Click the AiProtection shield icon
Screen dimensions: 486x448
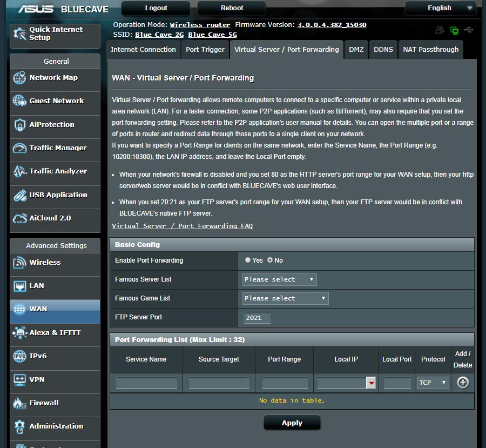point(19,125)
